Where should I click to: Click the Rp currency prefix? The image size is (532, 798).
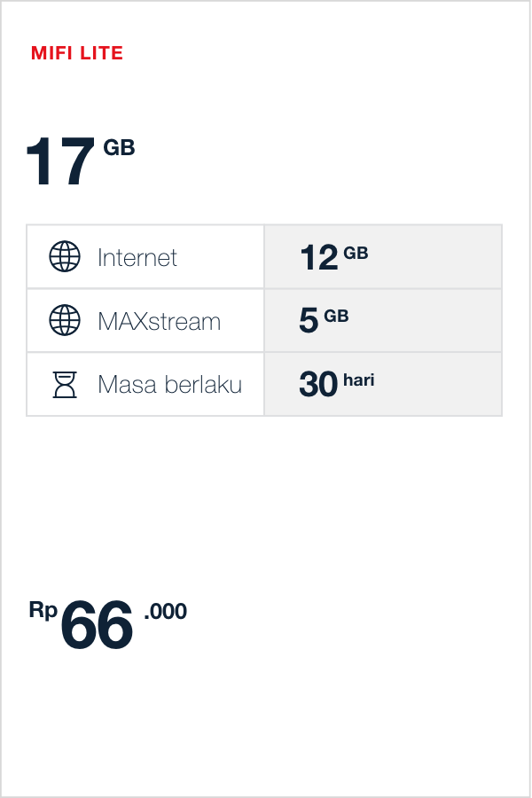(x=43, y=610)
